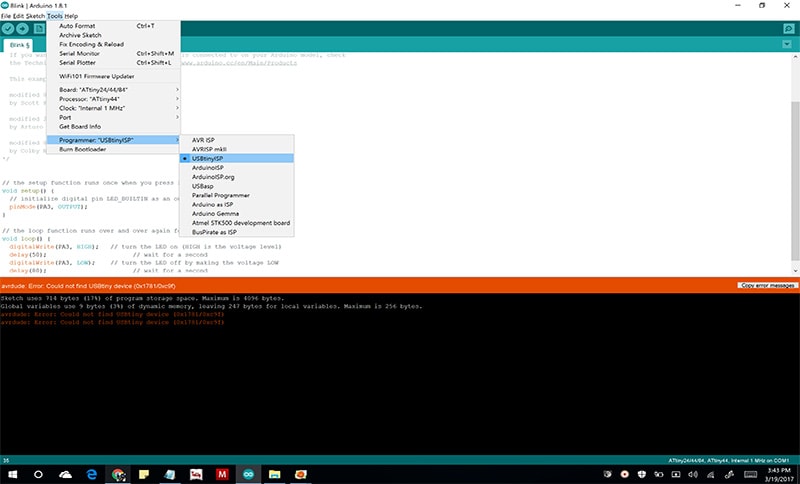Open the Edit menu
The width and height of the screenshot is (800, 484).
(x=18, y=16)
